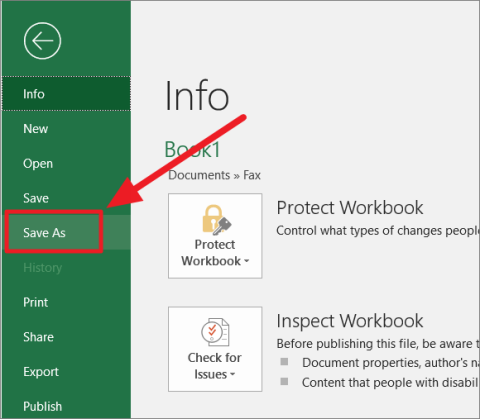480x419 pixels.
Task: Click the lock and key Protect icon
Action: (217, 219)
